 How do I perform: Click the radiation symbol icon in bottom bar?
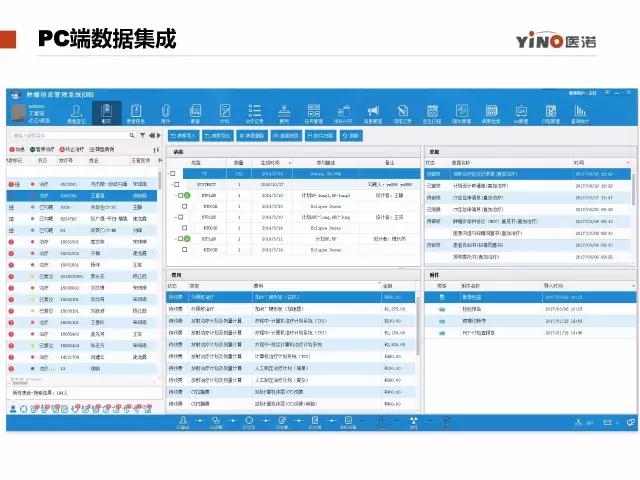(413, 421)
